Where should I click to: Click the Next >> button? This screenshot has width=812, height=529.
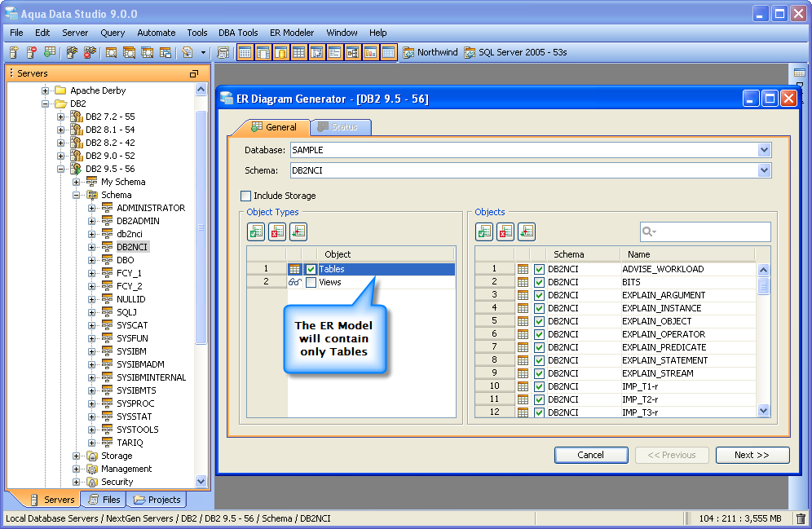click(x=752, y=455)
